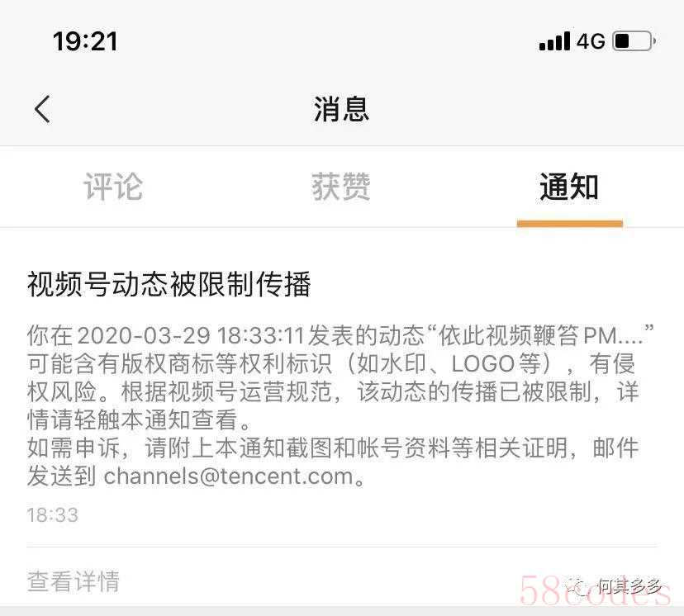This screenshot has width=684, height=616.
Task: Tap the 2020-03-29 18:33:11 date text
Action: (x=191, y=336)
